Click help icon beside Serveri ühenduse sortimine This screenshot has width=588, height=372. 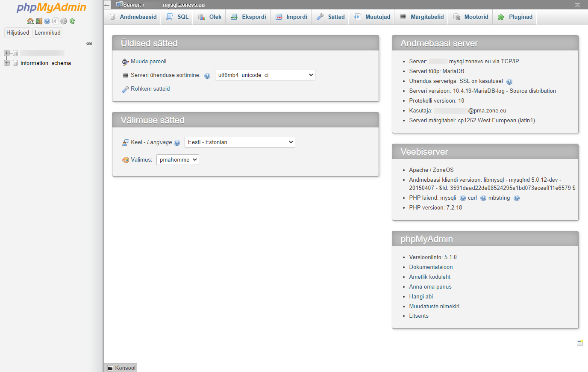[207, 76]
